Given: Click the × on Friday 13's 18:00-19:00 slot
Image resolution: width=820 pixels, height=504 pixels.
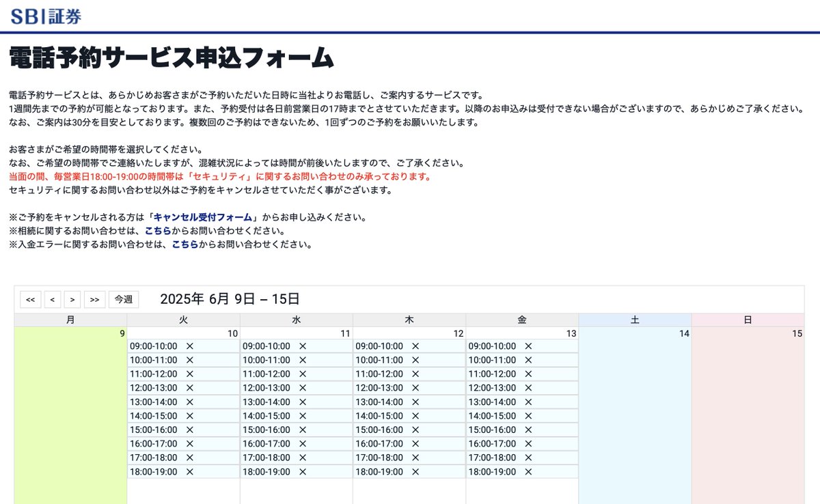Looking at the screenshot, I should coord(528,472).
